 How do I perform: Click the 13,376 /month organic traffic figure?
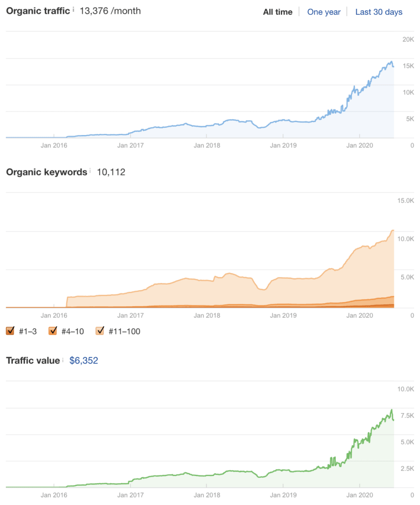[110, 11]
